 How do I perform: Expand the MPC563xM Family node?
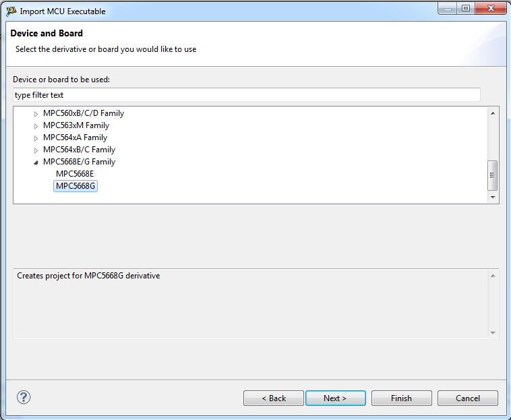tap(36, 126)
